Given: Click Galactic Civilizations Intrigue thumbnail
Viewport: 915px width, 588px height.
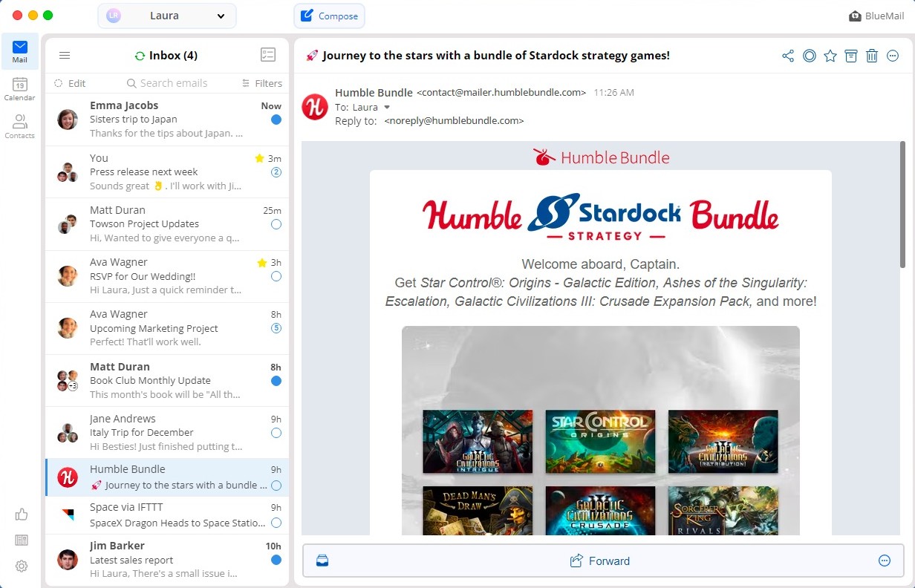Looking at the screenshot, I should pos(478,441).
